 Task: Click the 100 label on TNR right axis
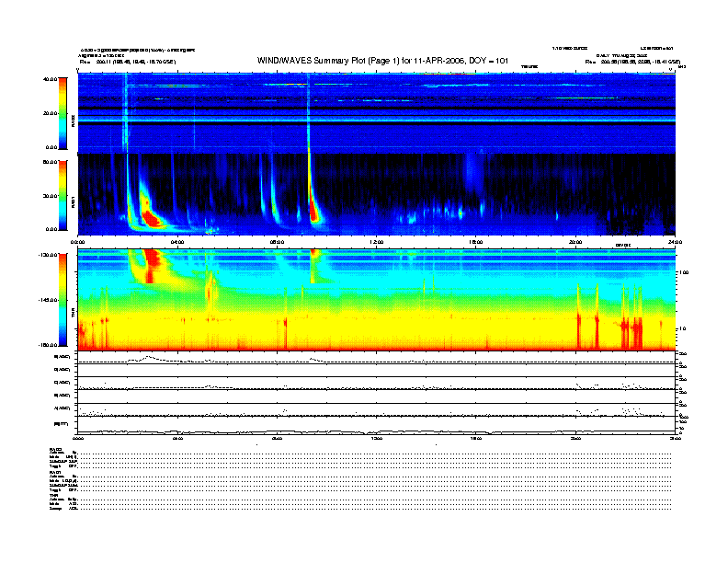[684, 272]
